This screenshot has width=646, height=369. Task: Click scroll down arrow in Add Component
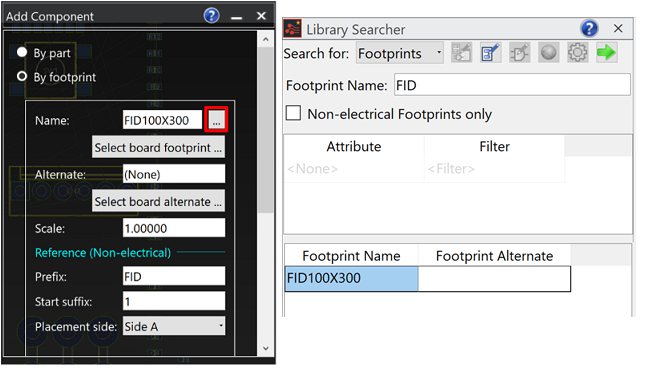pyautogui.click(x=266, y=348)
